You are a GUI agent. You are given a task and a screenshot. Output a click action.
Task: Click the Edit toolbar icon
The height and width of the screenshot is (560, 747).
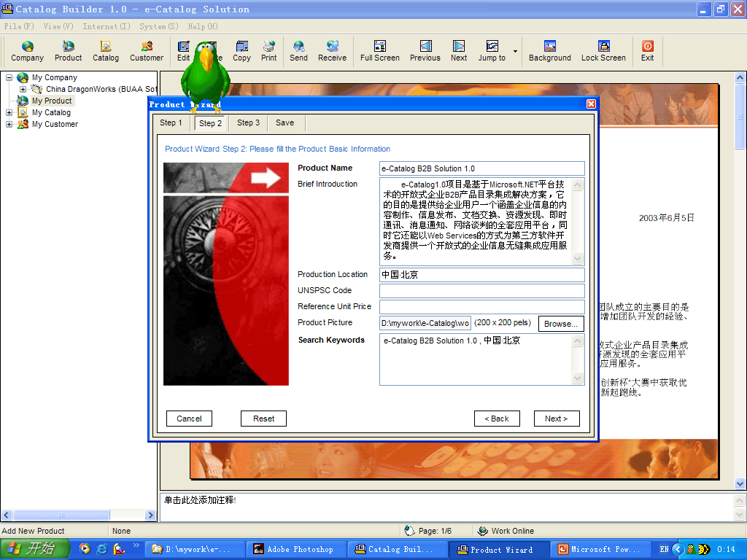pos(183,51)
